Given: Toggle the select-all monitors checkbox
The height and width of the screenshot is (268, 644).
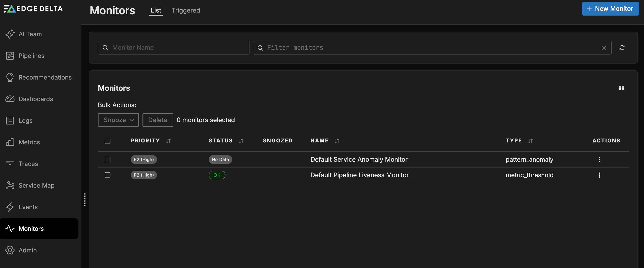Looking at the screenshot, I should click(x=107, y=141).
